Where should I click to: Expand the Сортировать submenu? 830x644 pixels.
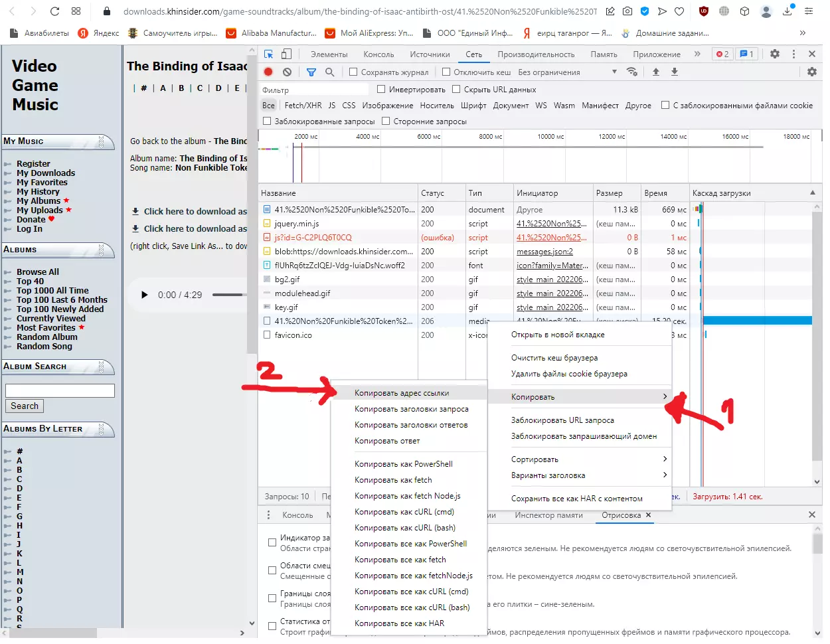click(580, 459)
